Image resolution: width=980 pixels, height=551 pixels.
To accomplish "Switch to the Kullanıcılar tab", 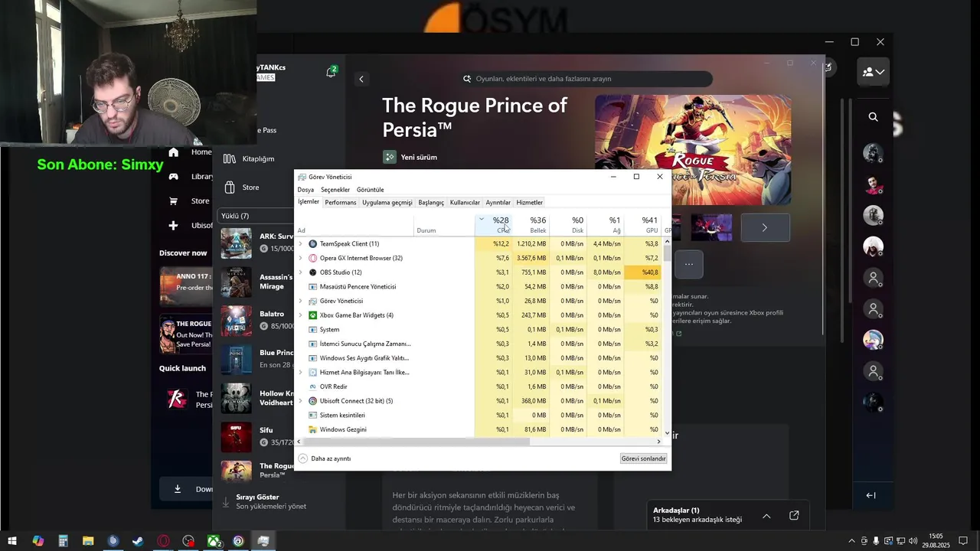I will coord(465,203).
